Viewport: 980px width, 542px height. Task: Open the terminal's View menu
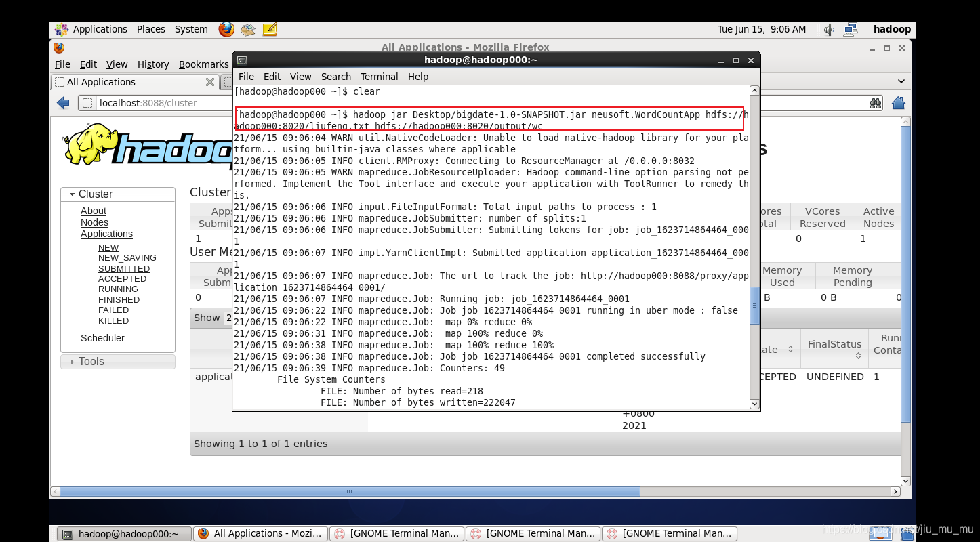tap(301, 77)
